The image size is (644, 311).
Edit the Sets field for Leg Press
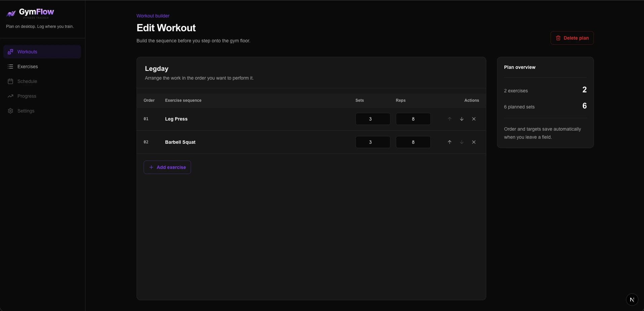point(373,119)
